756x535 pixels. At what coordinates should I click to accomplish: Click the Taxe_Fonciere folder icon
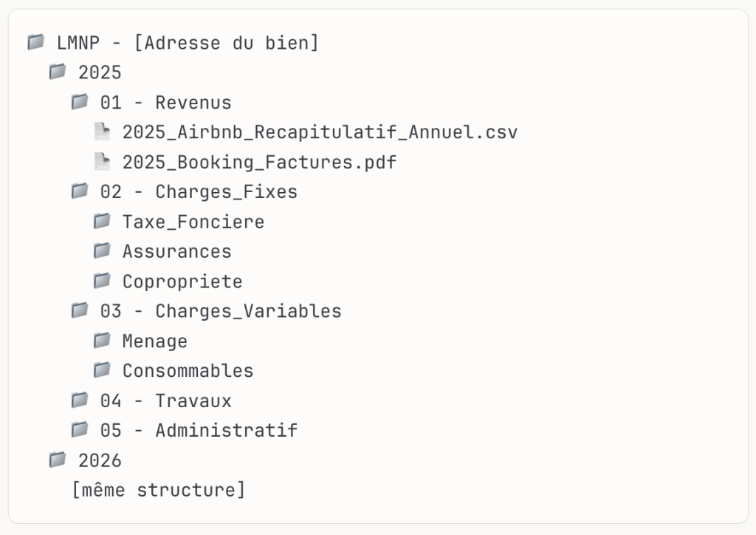click(x=102, y=221)
